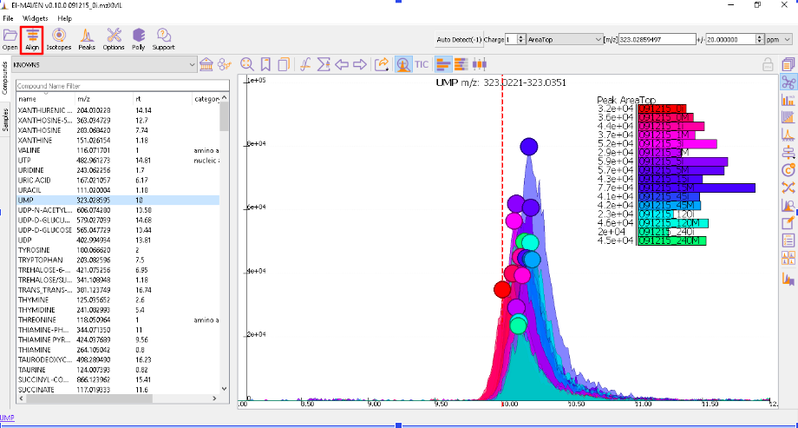798x428 pixels.
Task: Open the AreaTop quantity dropdown
Action: tap(565, 39)
